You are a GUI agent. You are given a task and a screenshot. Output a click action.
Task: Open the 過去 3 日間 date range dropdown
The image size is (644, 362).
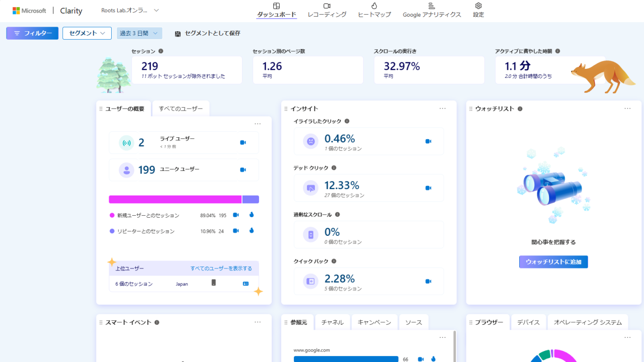pos(139,33)
